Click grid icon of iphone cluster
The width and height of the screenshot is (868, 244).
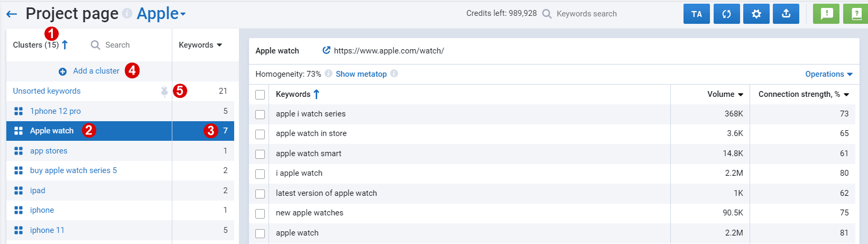19,210
